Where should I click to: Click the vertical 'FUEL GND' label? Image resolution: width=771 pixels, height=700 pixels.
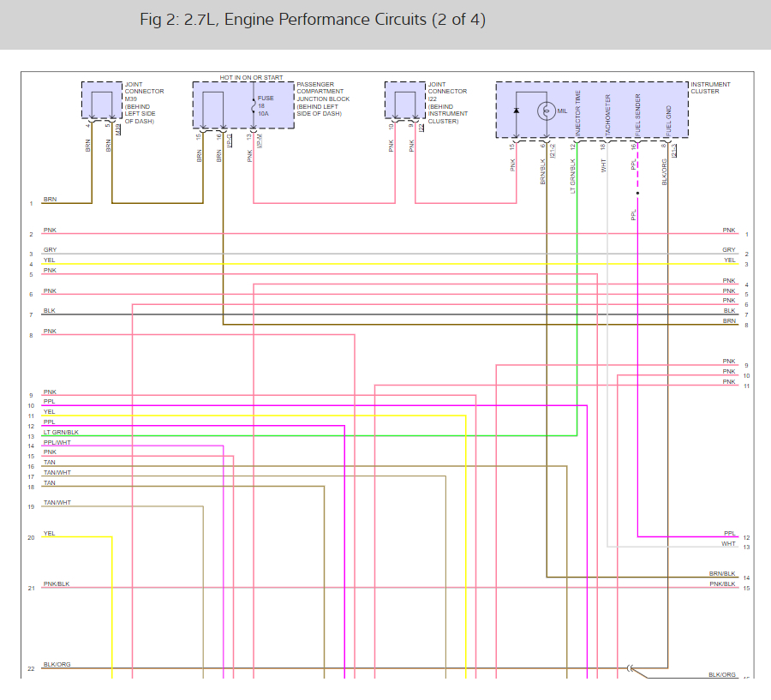click(668, 121)
